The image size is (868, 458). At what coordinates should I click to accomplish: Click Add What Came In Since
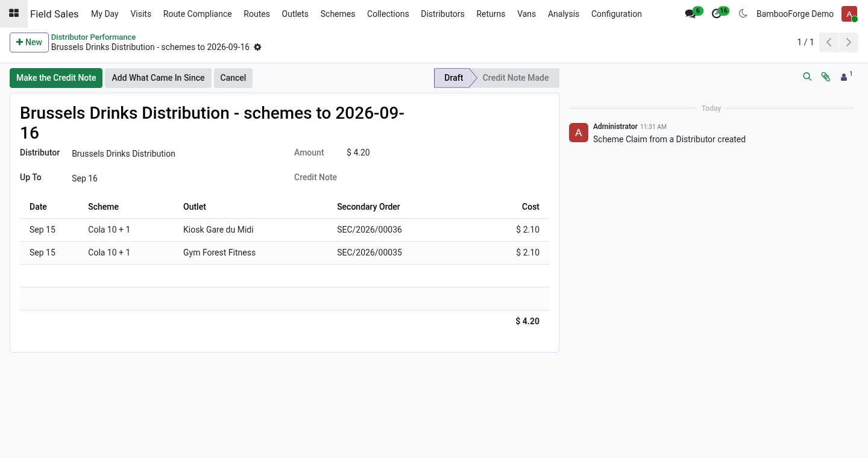point(158,78)
